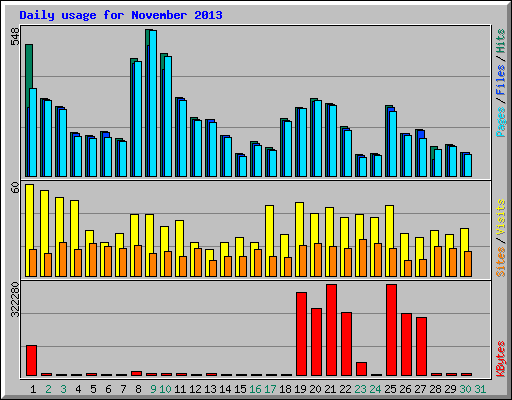Click day label 24 on the x-axis
The width and height of the screenshot is (512, 400).
point(375,389)
